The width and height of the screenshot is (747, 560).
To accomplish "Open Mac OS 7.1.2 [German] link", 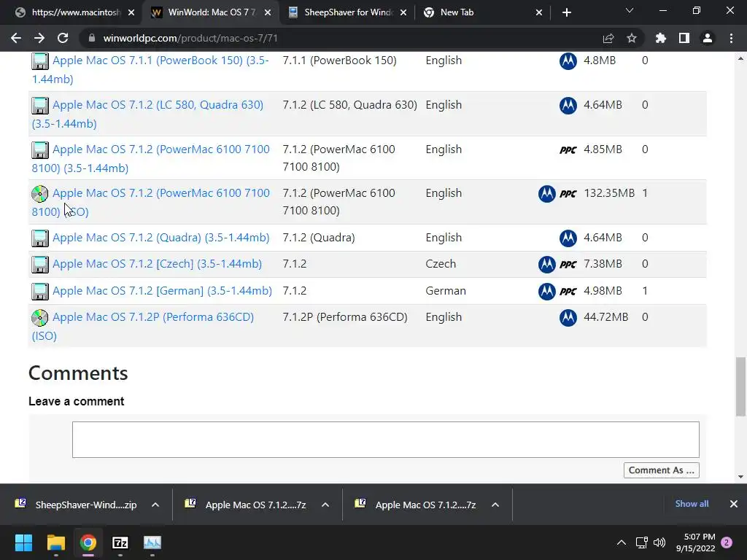I will pyautogui.click(x=163, y=290).
